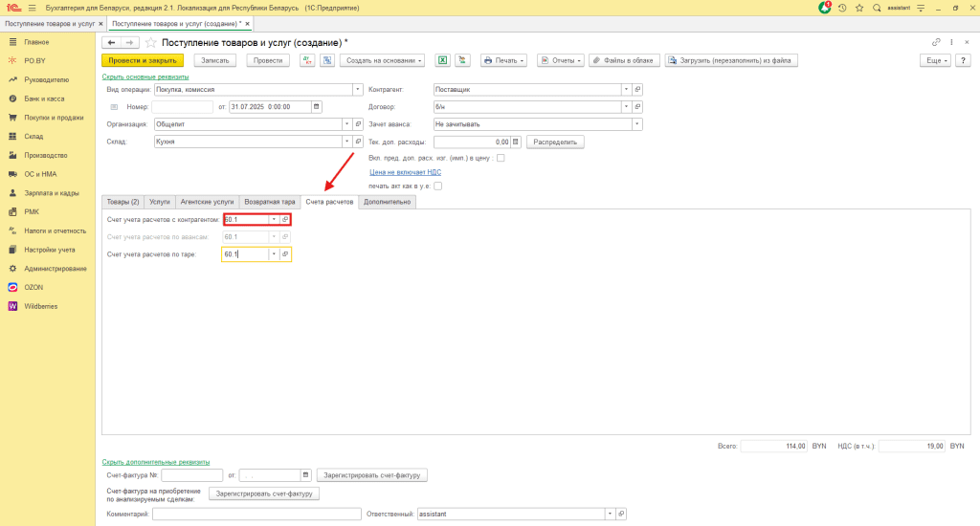Open the Организация record icon
Image resolution: width=980 pixels, height=526 pixels.
(358, 124)
